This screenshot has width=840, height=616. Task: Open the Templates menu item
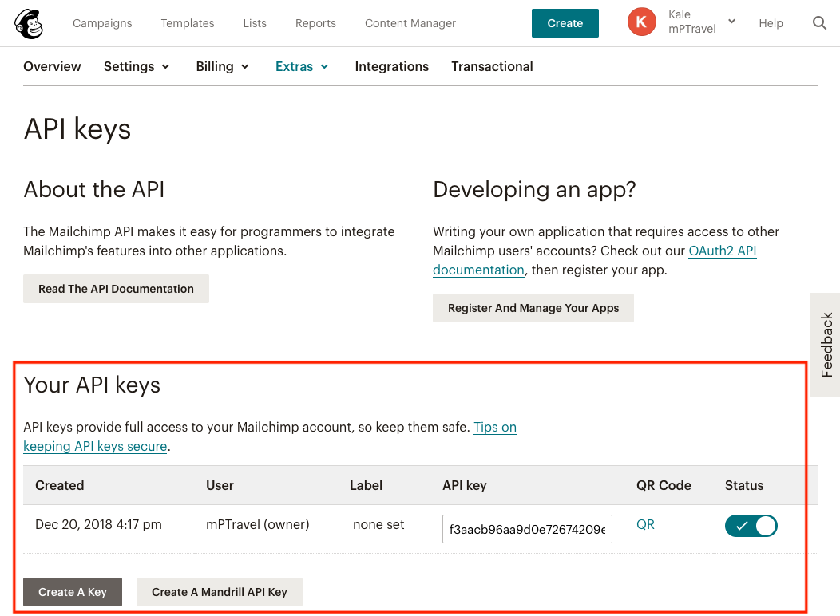click(188, 23)
